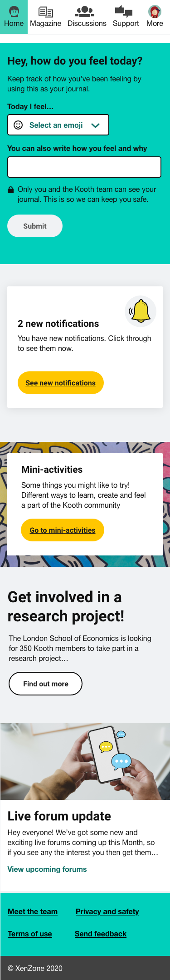Open the Discussions people icon
The height and width of the screenshot is (980, 170).
(x=87, y=11)
